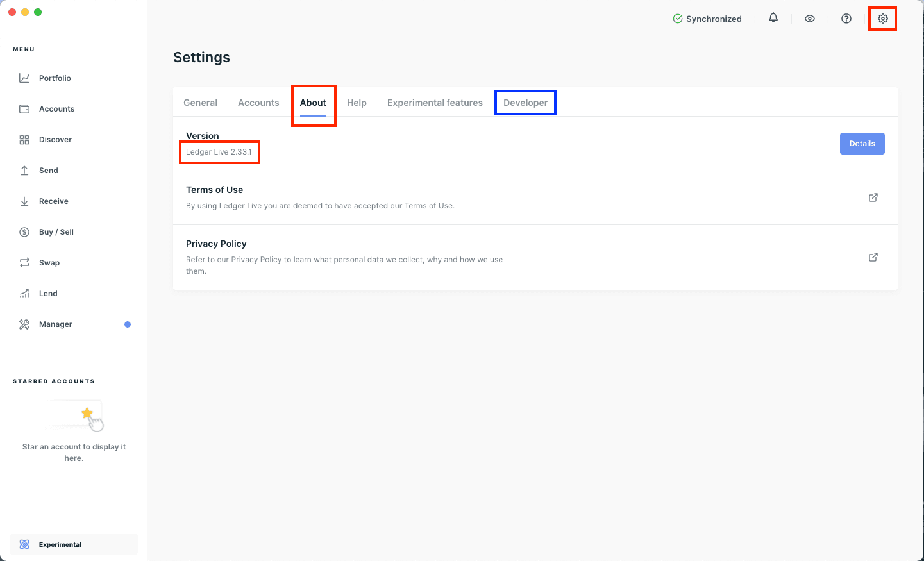Switch to the Accounts settings tab
Image resolution: width=924 pixels, height=561 pixels.
click(258, 103)
